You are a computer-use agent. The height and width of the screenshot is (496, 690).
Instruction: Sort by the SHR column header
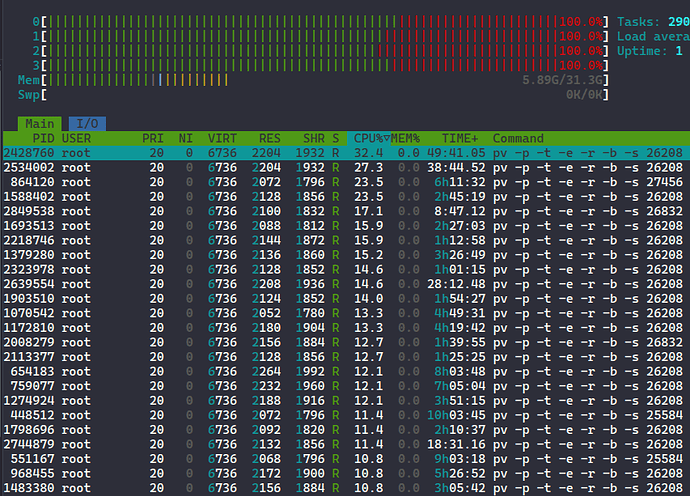[x=313, y=138]
